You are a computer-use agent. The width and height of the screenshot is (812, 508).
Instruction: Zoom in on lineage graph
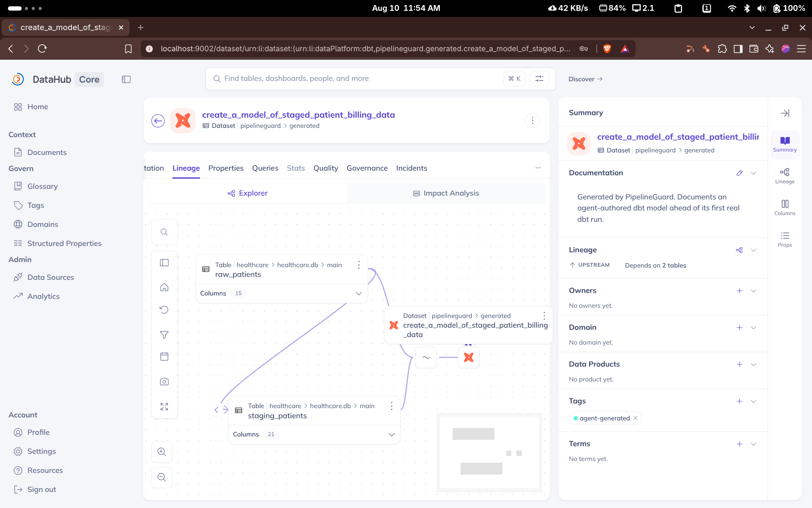pos(162,452)
